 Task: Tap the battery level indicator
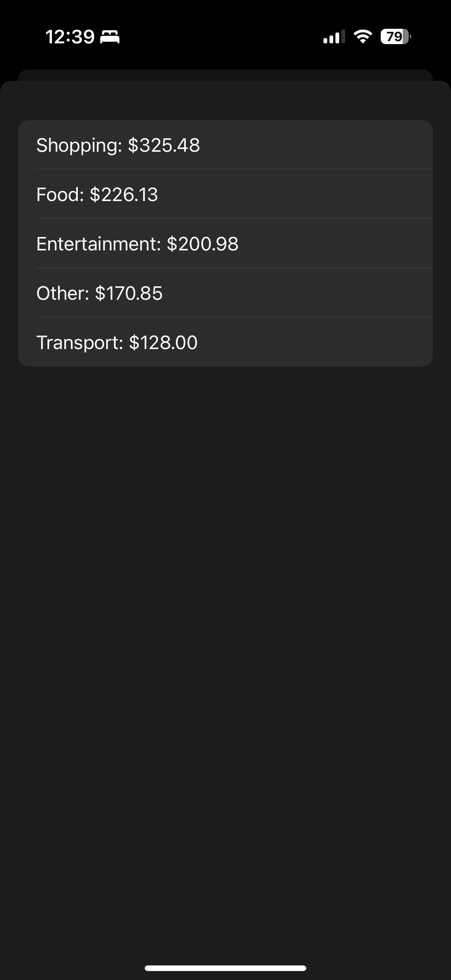pyautogui.click(x=396, y=37)
